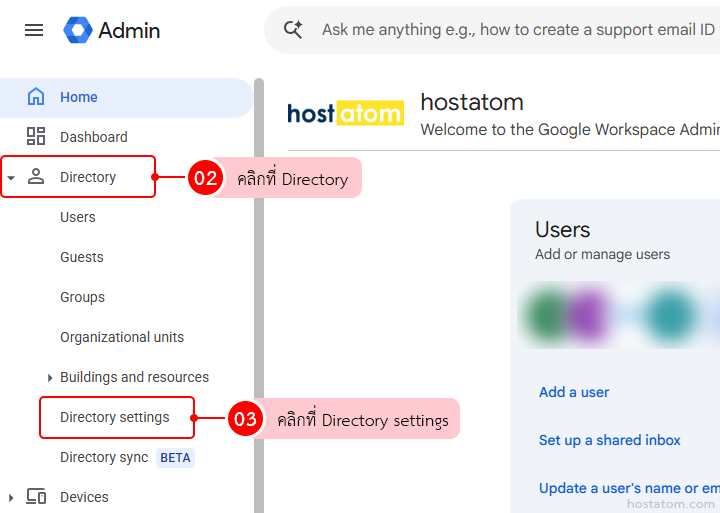The width and height of the screenshot is (720, 513).
Task: Click the Directory person icon
Action: pyautogui.click(x=36, y=176)
